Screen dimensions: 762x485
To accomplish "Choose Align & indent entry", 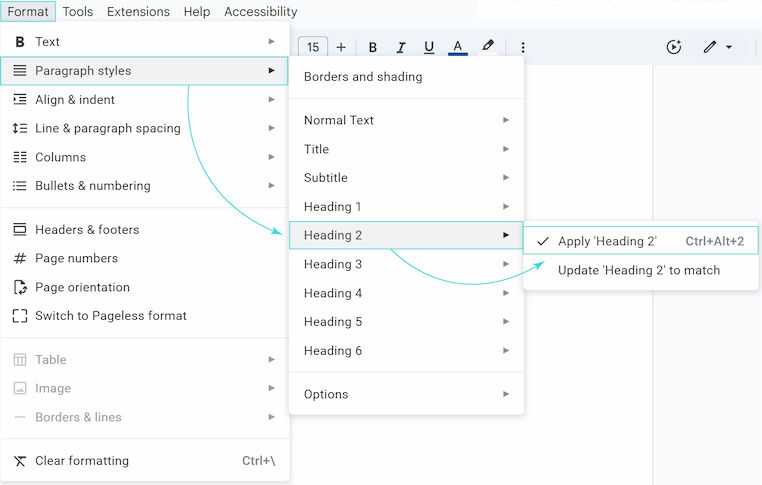I will tap(145, 100).
